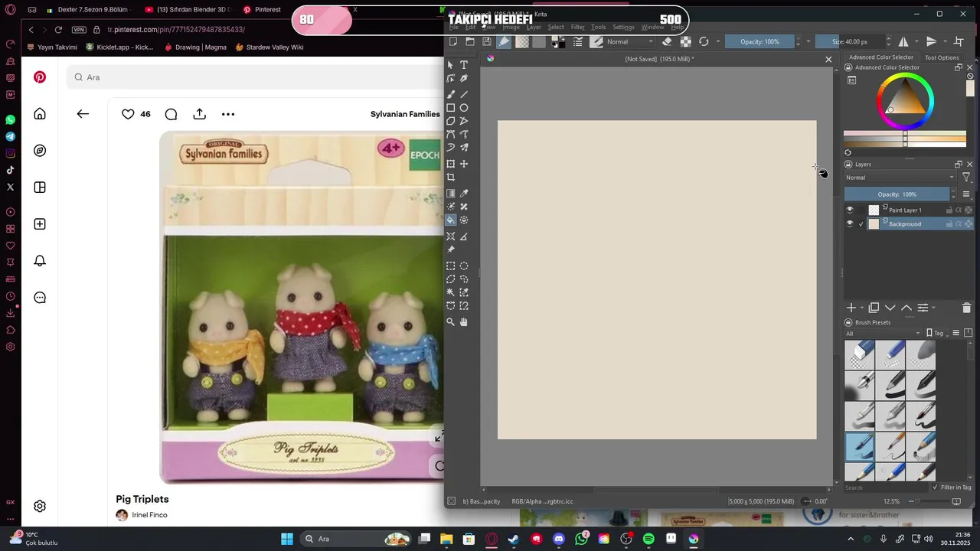Like the Pig Triplets pin
This screenshot has width=980, height=551.
point(128,114)
